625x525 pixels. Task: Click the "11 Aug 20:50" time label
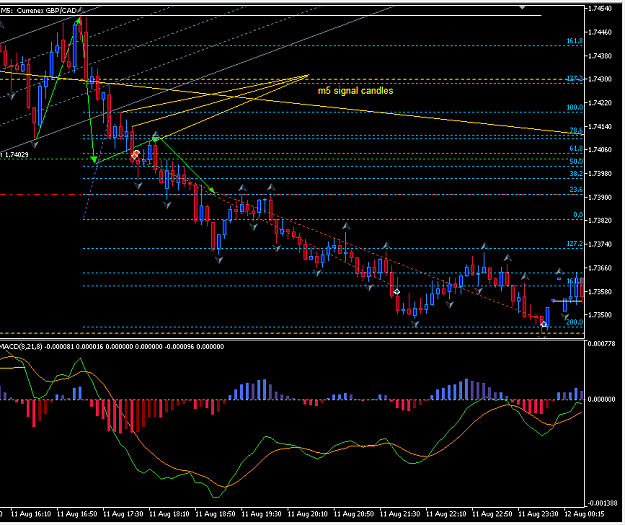(x=354, y=514)
